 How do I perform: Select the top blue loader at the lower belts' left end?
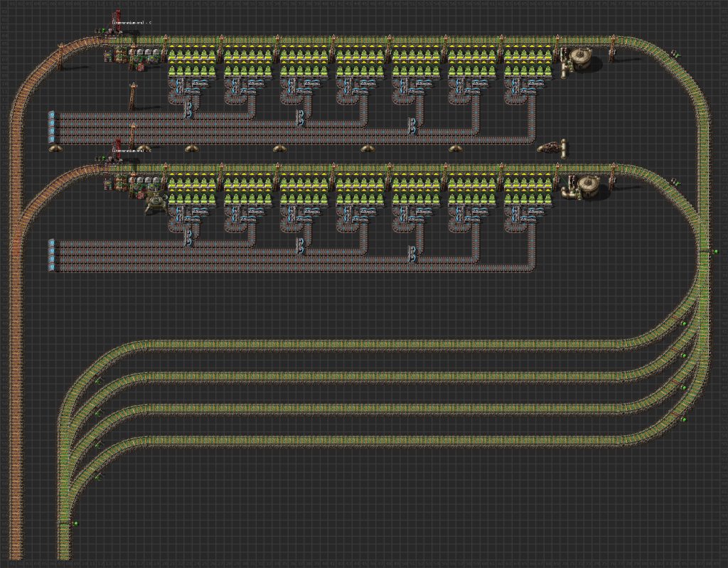click(x=51, y=243)
